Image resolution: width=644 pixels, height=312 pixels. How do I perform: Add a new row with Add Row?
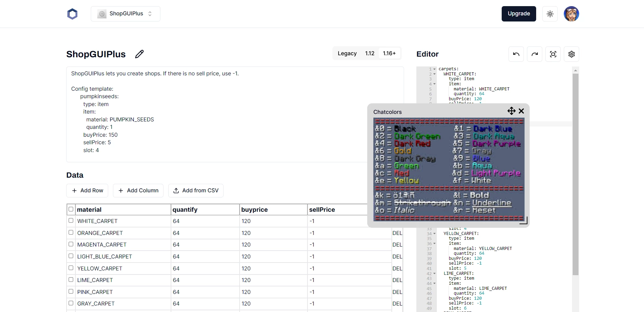point(87,190)
